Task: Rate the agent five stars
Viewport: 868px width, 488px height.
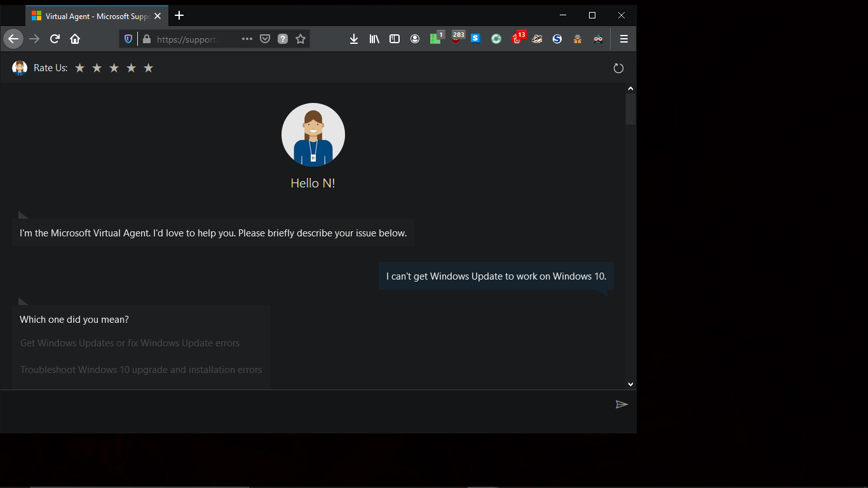Action: point(148,68)
